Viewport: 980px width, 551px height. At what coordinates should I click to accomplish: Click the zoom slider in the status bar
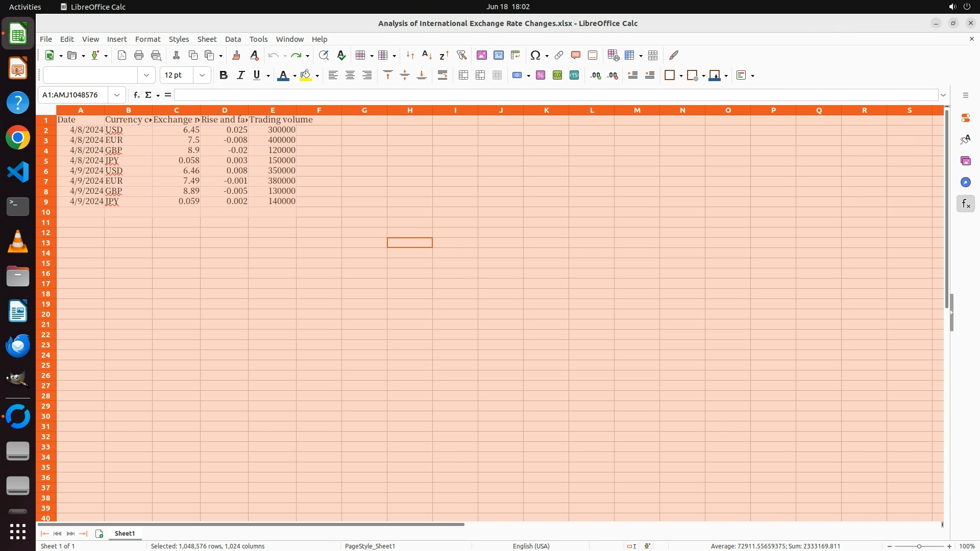pos(919,546)
